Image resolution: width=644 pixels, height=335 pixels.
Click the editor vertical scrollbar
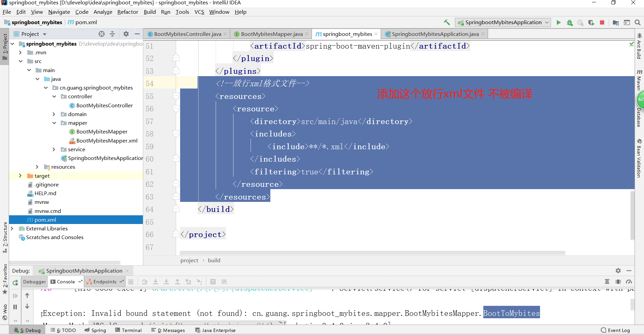[632, 215]
